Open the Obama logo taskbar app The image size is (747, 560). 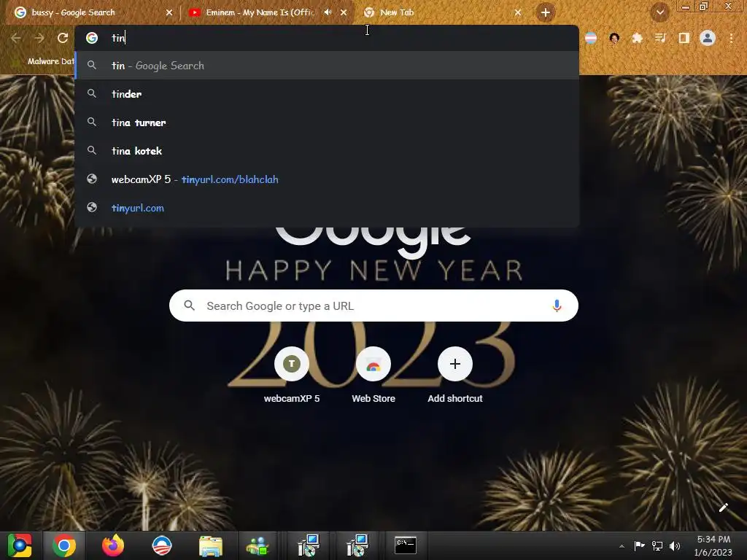[162, 545]
